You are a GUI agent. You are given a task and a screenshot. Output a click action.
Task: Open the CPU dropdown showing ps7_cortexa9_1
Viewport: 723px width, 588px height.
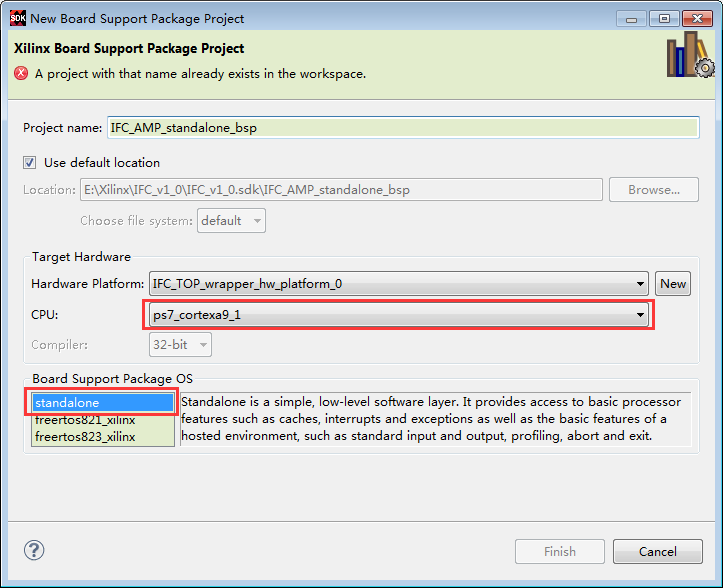click(399, 315)
